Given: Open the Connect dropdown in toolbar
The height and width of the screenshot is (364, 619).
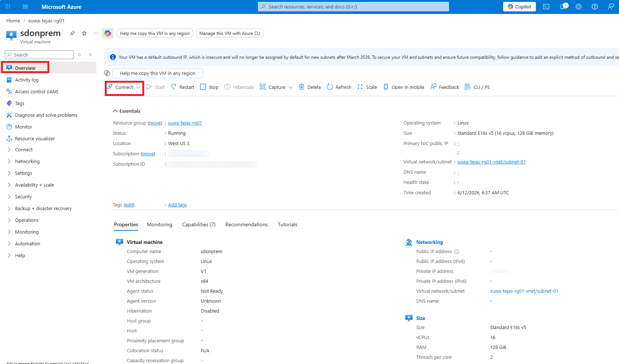Looking at the screenshot, I should [x=124, y=87].
